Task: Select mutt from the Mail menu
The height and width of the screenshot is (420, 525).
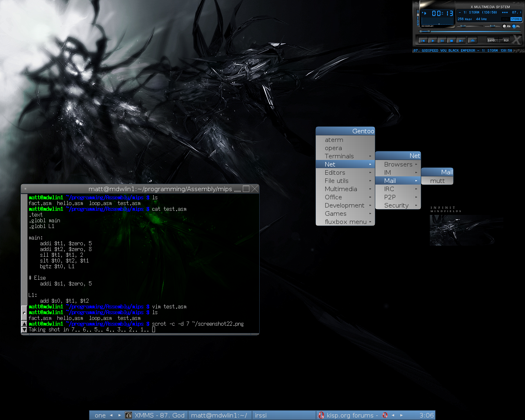Action: click(x=437, y=181)
